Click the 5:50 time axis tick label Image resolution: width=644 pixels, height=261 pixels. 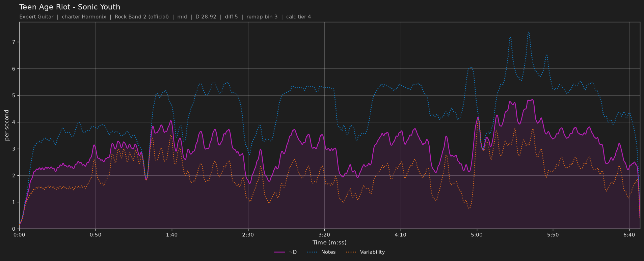(553, 235)
